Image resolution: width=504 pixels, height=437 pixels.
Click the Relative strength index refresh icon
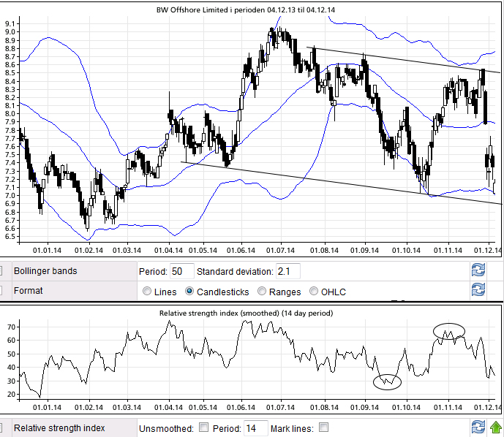pos(478,428)
